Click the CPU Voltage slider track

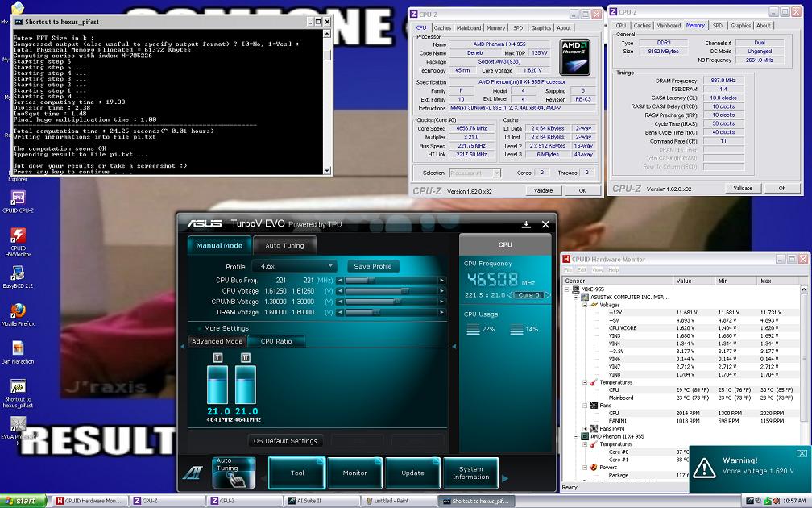click(x=392, y=291)
